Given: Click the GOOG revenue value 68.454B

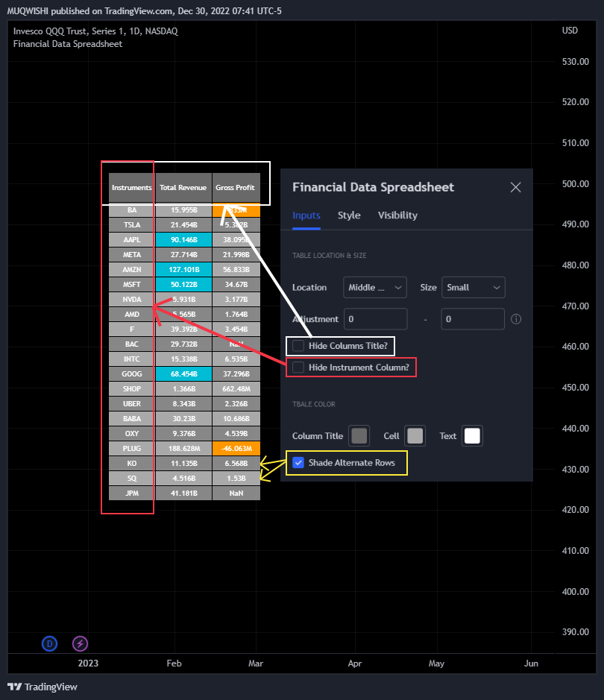Looking at the screenshot, I should (x=183, y=373).
